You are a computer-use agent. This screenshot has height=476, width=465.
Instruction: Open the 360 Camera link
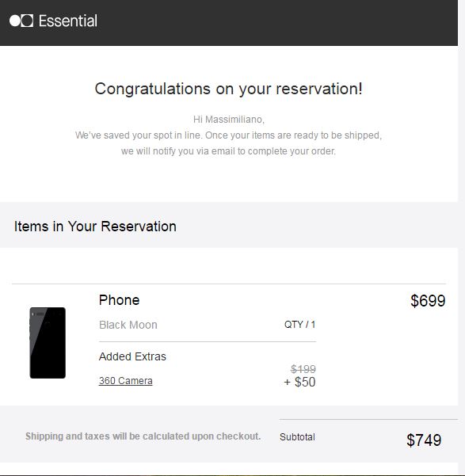coord(126,381)
